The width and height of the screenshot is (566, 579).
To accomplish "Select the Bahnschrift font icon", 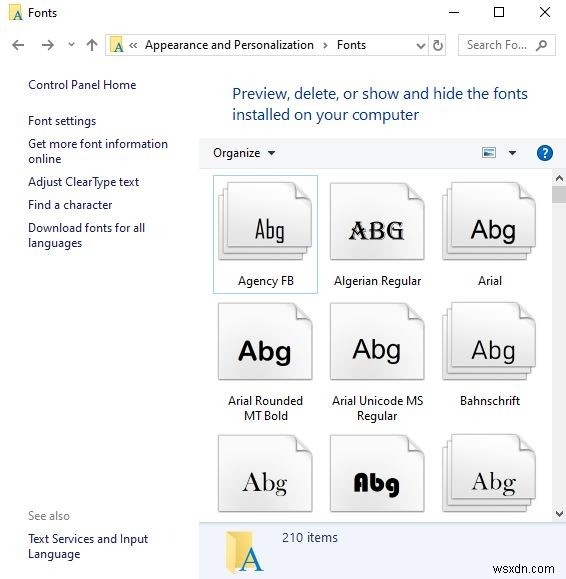I will (x=489, y=342).
